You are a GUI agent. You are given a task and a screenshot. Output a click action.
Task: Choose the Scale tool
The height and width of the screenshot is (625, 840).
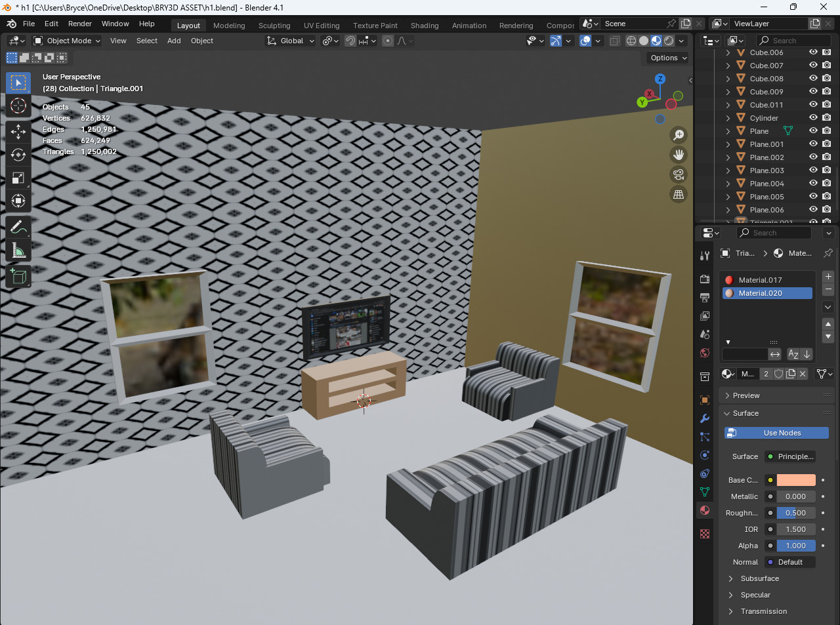(x=18, y=178)
